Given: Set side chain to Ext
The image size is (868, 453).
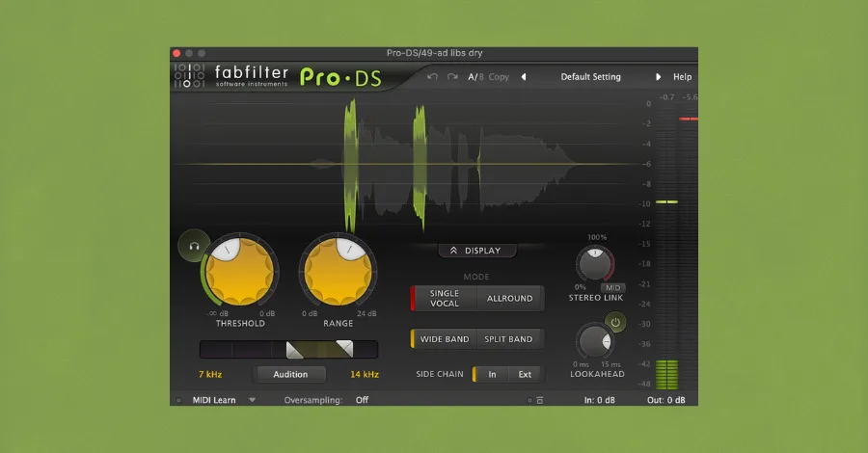Looking at the screenshot, I should tap(525, 375).
